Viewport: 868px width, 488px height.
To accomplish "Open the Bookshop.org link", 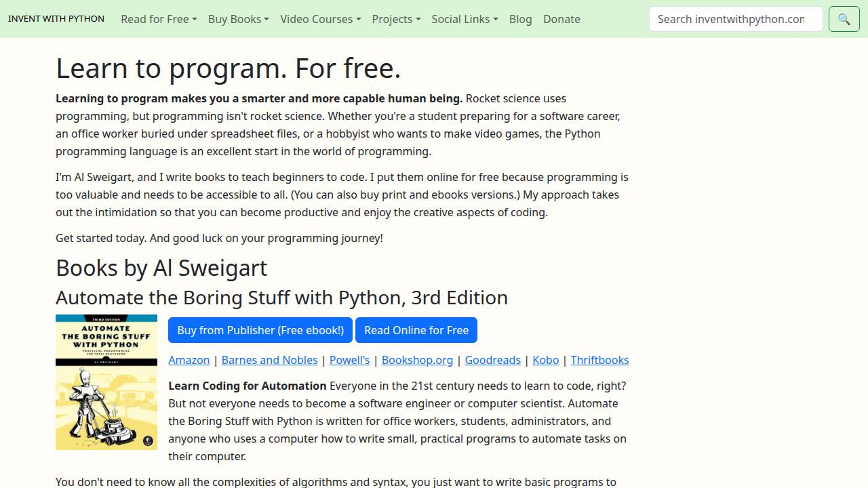I will (417, 360).
